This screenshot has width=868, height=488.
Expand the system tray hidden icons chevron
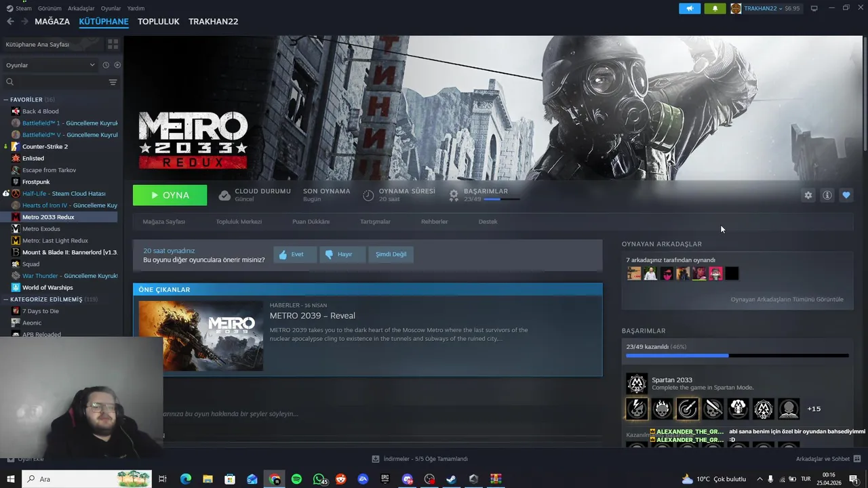[759, 479]
